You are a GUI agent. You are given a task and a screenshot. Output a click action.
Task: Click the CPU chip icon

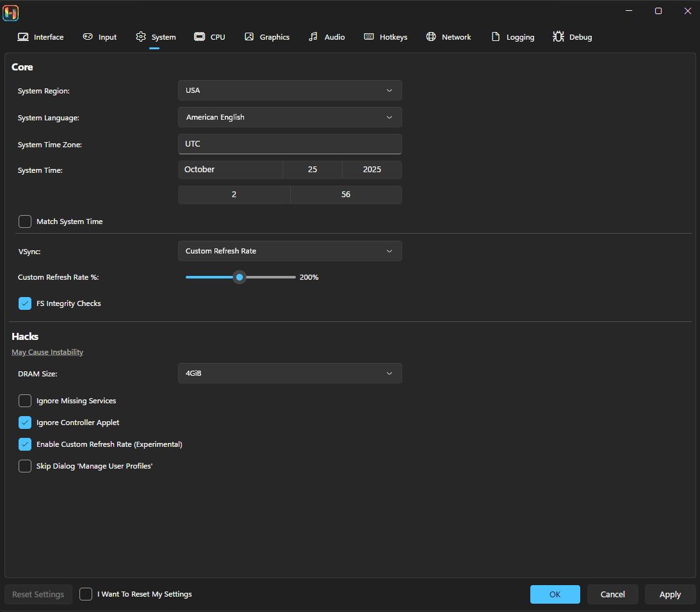199,37
